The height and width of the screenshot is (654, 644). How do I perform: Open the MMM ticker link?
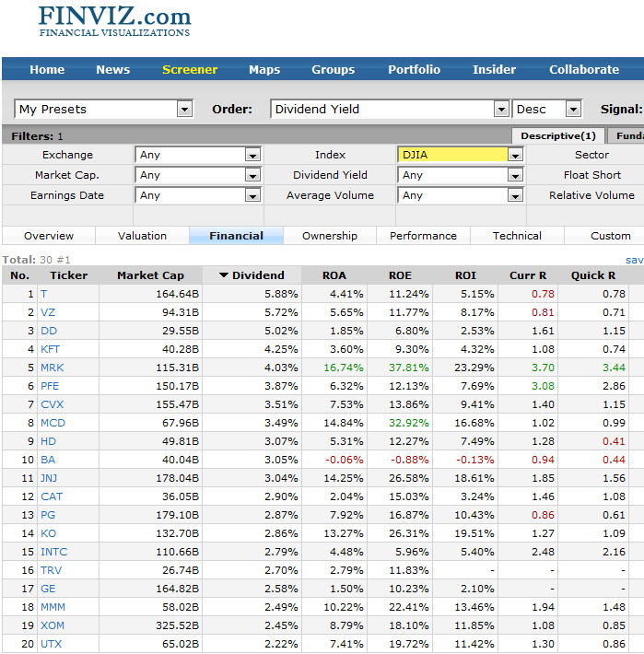53,607
